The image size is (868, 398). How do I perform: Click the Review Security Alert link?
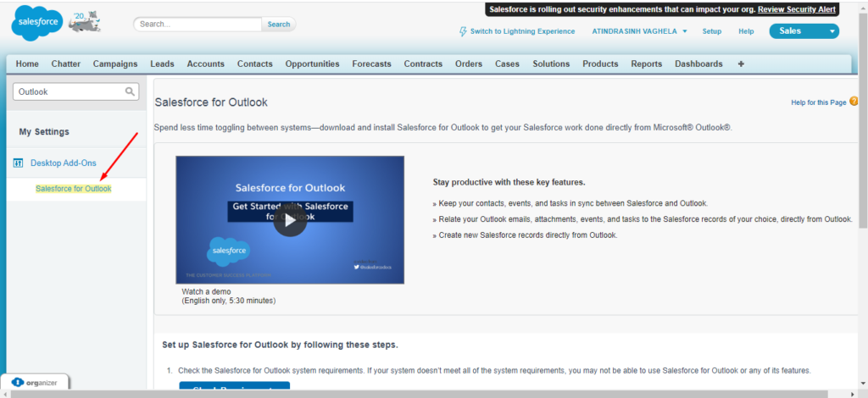coord(797,9)
